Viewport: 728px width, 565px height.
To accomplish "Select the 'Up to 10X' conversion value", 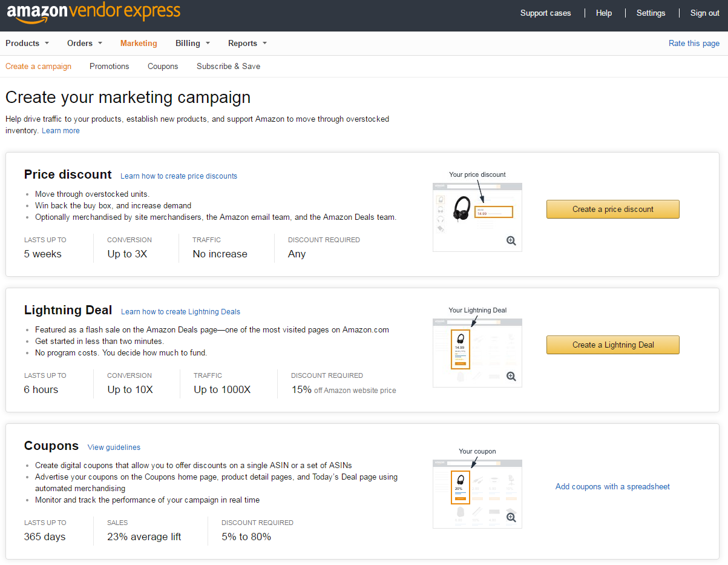I will click(130, 389).
